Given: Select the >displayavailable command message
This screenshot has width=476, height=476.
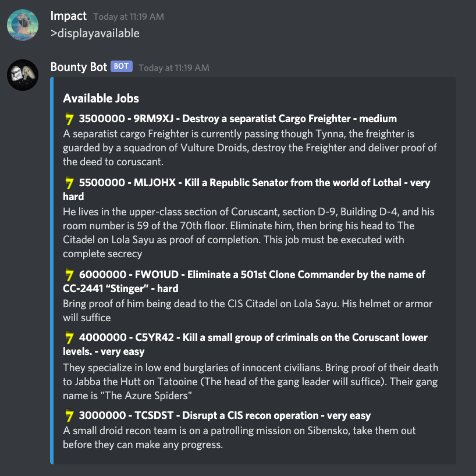Looking at the screenshot, I should (95, 33).
